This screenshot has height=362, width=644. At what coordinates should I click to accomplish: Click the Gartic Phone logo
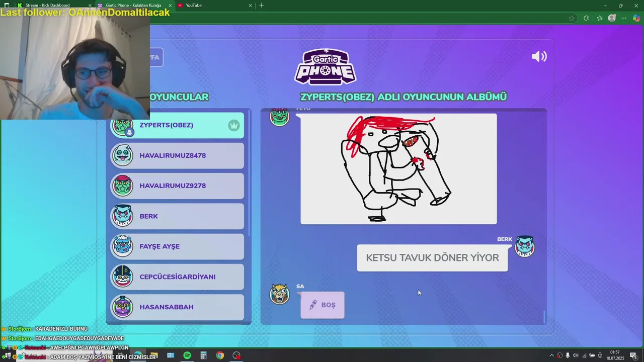pos(325,66)
